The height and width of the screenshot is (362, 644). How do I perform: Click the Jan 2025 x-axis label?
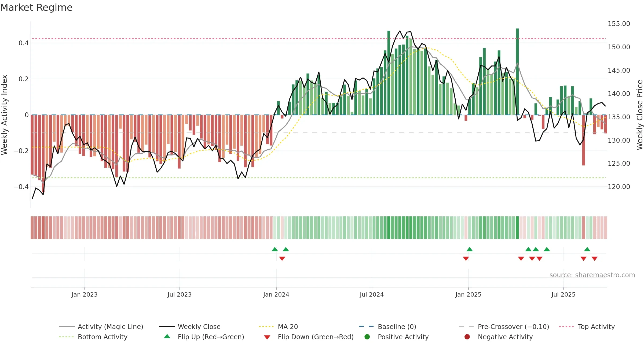(x=468, y=295)
